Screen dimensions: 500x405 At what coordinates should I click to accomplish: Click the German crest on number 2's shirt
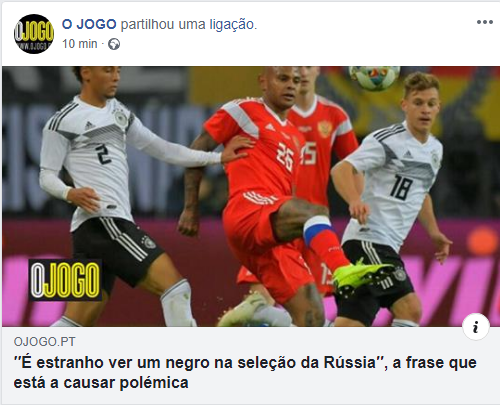coord(120,118)
